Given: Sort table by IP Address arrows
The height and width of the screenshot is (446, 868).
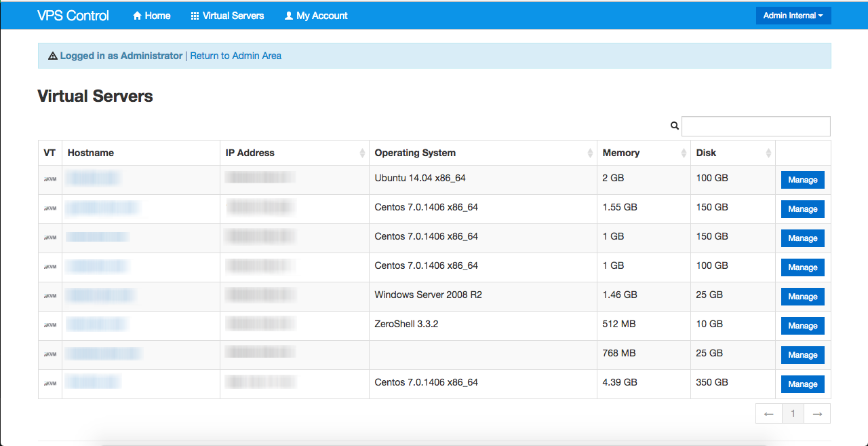Looking at the screenshot, I should pos(362,153).
